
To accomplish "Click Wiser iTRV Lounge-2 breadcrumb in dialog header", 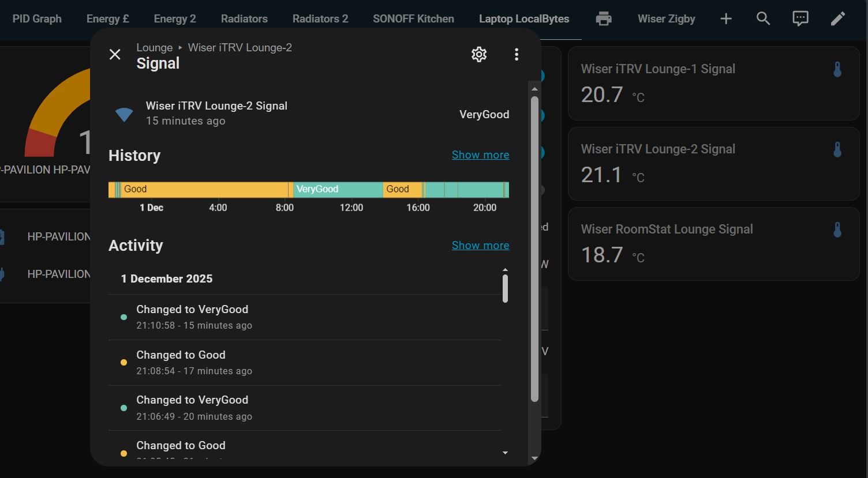I will point(240,47).
